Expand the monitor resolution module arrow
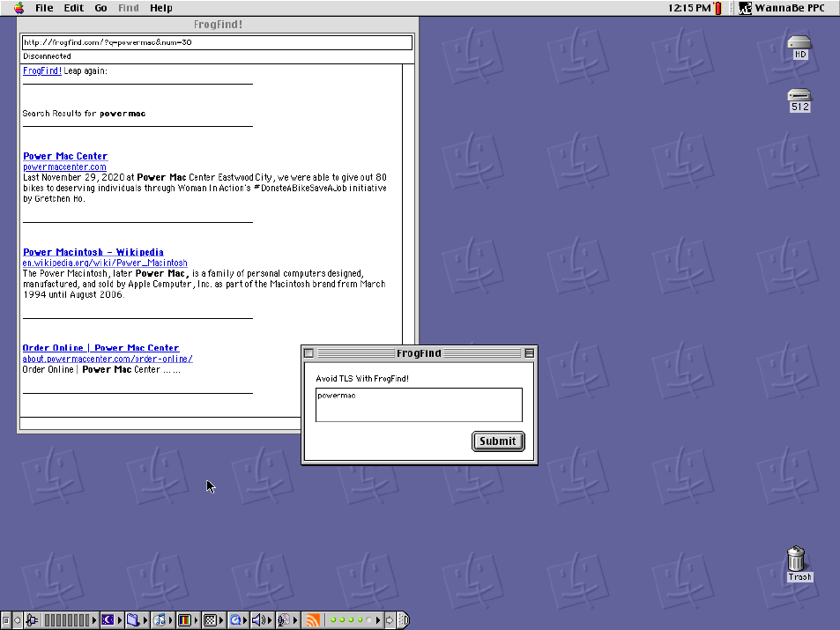Image resolution: width=840 pixels, height=630 pixels. point(221,620)
